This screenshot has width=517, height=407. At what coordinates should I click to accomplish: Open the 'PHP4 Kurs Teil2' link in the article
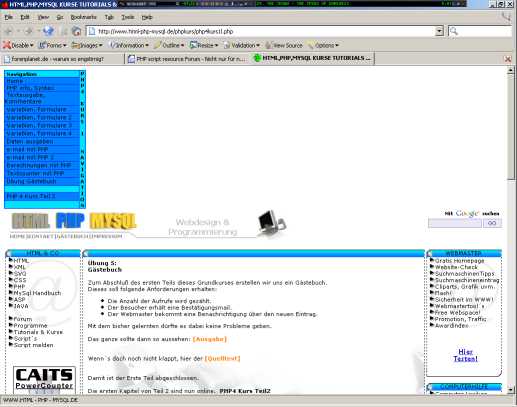coord(245,391)
